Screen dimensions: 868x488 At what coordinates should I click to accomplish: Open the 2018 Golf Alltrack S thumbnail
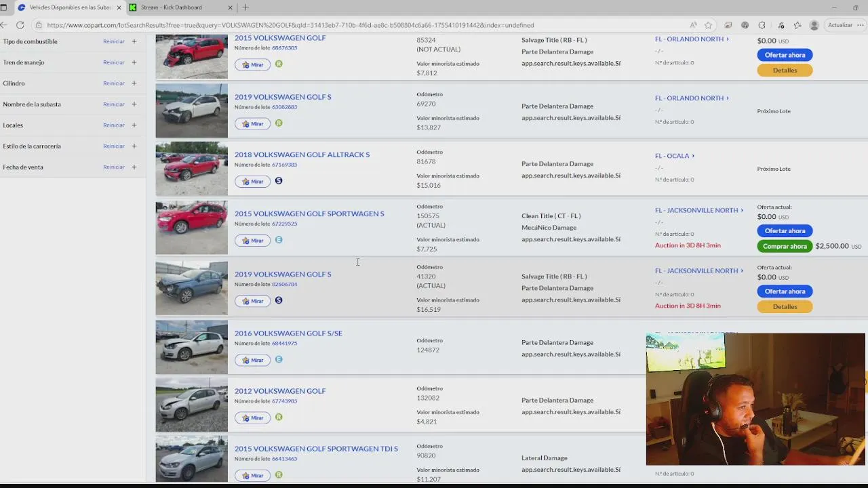click(x=192, y=169)
